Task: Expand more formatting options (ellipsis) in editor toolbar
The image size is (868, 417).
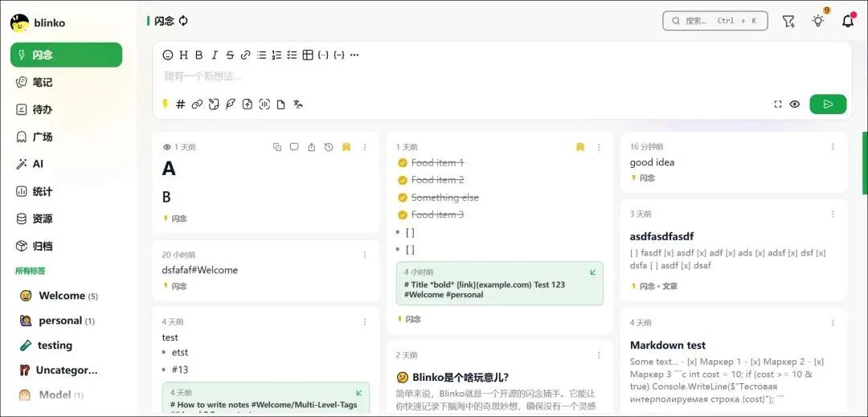Action: [x=354, y=55]
